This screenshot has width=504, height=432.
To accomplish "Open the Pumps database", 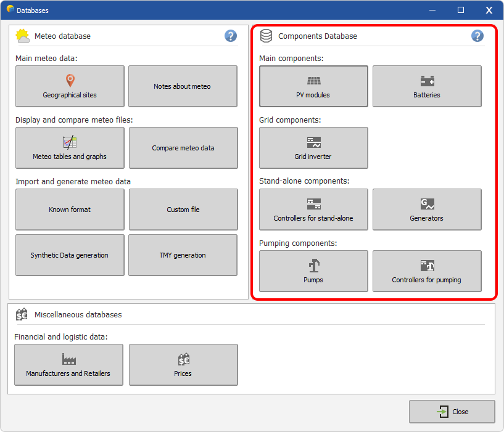I will (313, 271).
